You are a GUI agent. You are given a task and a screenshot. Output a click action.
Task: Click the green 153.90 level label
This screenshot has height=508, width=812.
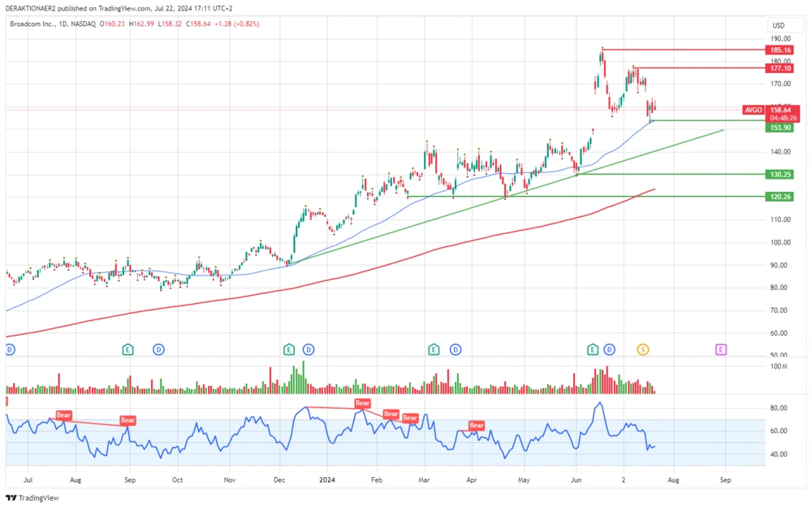[780, 128]
